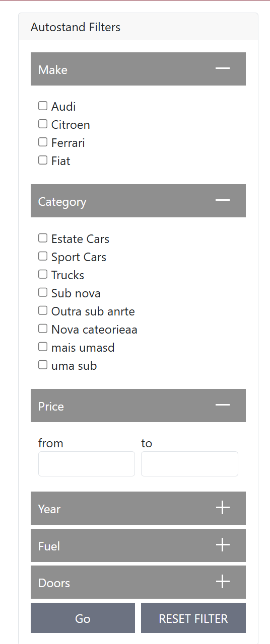The width and height of the screenshot is (270, 644).
Task: Check the Ferrari make option
Action: pos(43,142)
